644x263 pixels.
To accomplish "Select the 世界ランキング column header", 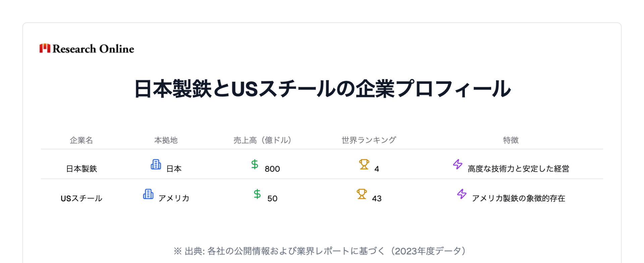I will (x=369, y=140).
